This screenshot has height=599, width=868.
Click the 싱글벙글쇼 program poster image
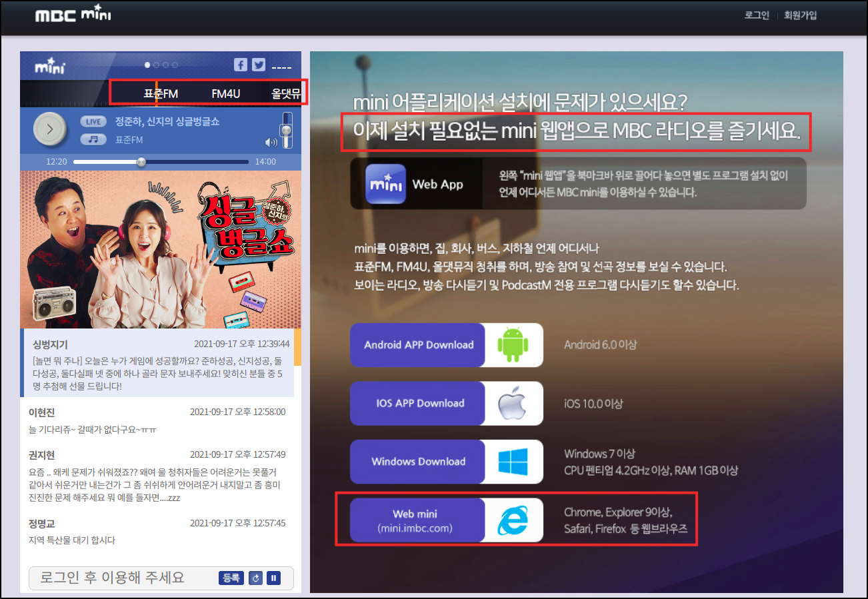[161, 249]
